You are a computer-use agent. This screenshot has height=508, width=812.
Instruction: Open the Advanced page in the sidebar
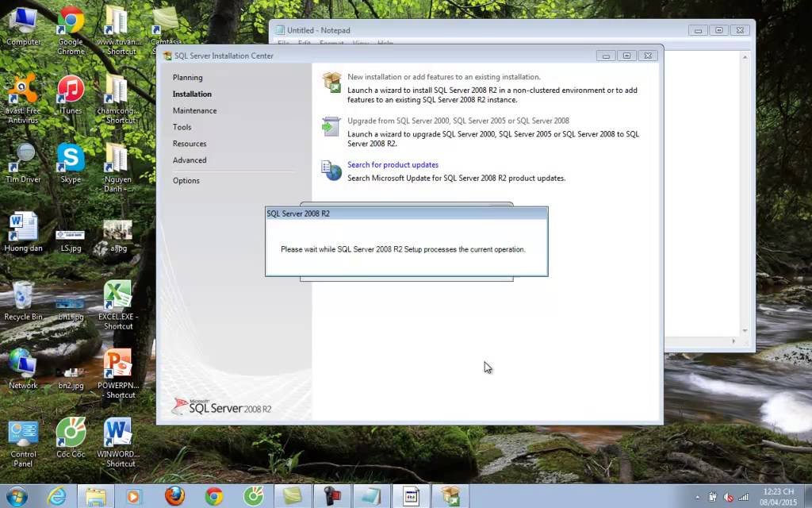(x=190, y=160)
